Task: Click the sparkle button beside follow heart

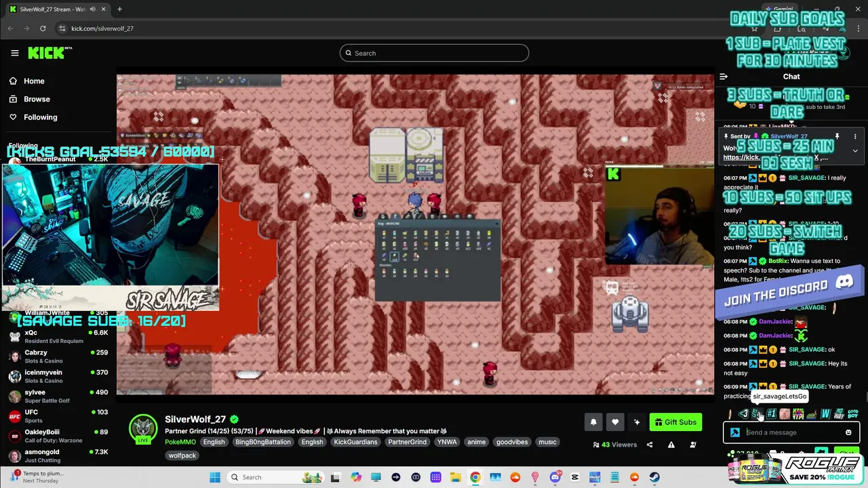Action: tap(637, 422)
